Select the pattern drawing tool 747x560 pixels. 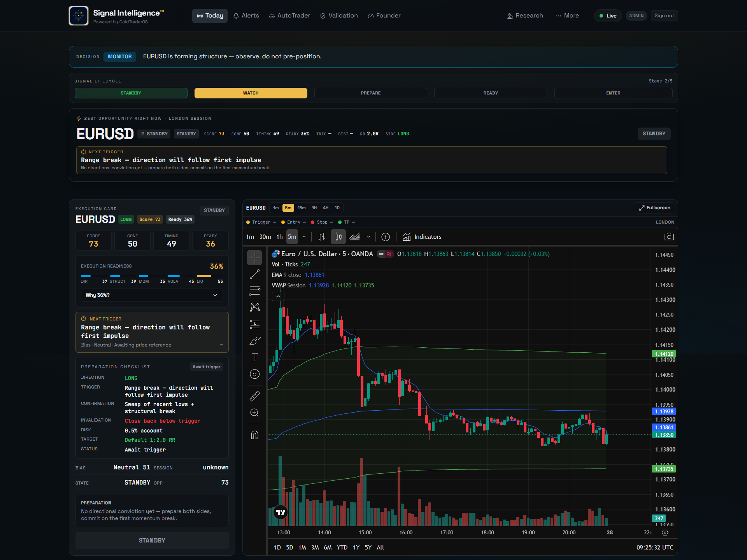pos(255,308)
